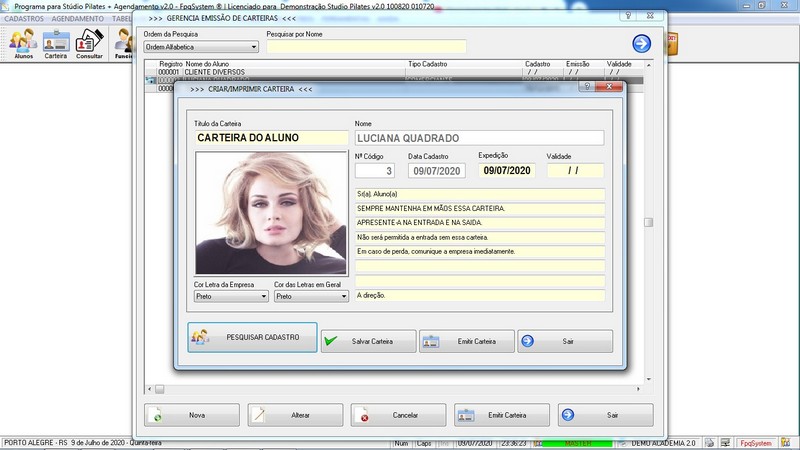The width and height of the screenshot is (800, 450).
Task: Click the horizontal scrollbar left arrow
Action: [149, 389]
